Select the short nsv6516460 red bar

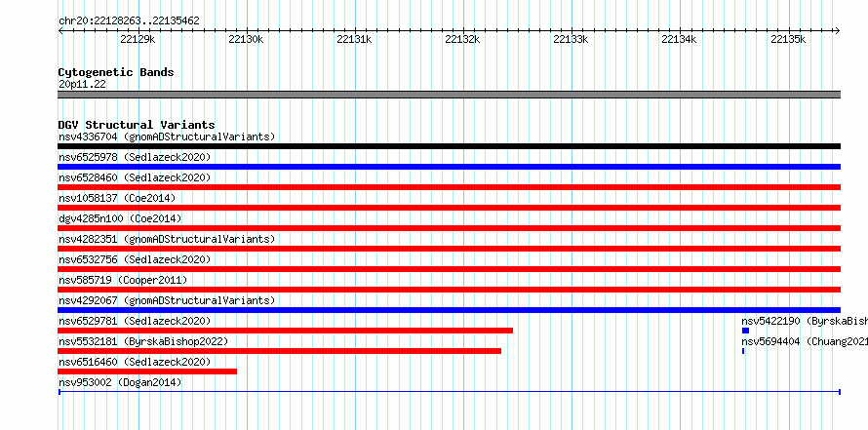(x=147, y=371)
